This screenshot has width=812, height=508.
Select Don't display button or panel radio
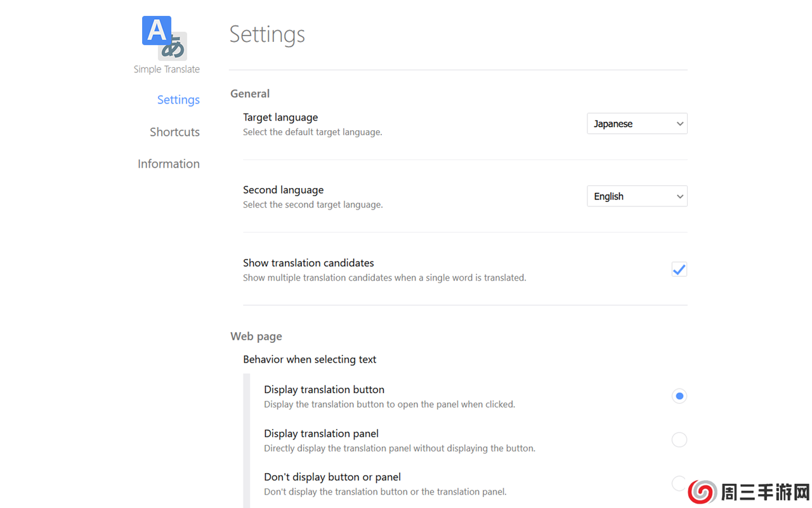coord(679,483)
